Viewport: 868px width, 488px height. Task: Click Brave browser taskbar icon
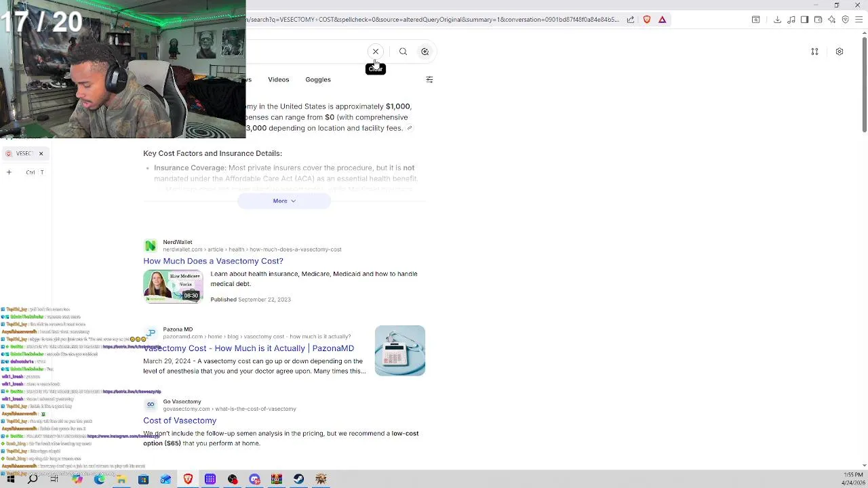[x=188, y=479]
